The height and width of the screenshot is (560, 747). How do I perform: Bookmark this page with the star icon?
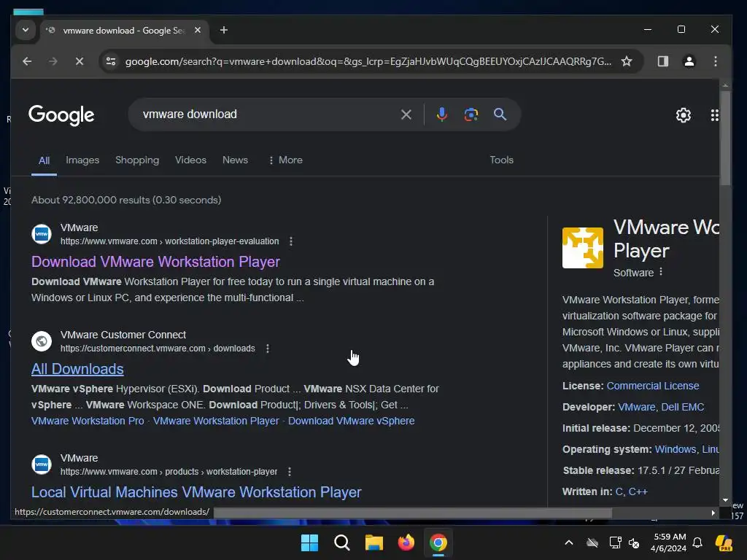click(627, 61)
